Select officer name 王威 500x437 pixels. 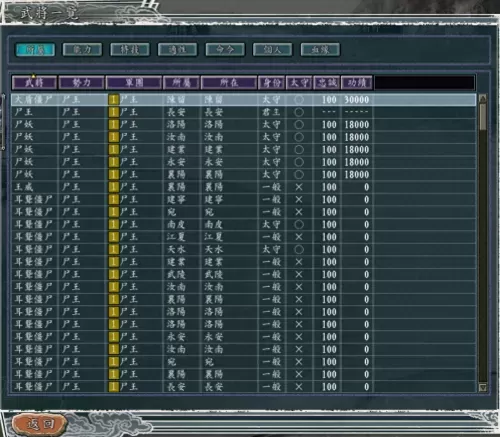pyautogui.click(x=24, y=187)
